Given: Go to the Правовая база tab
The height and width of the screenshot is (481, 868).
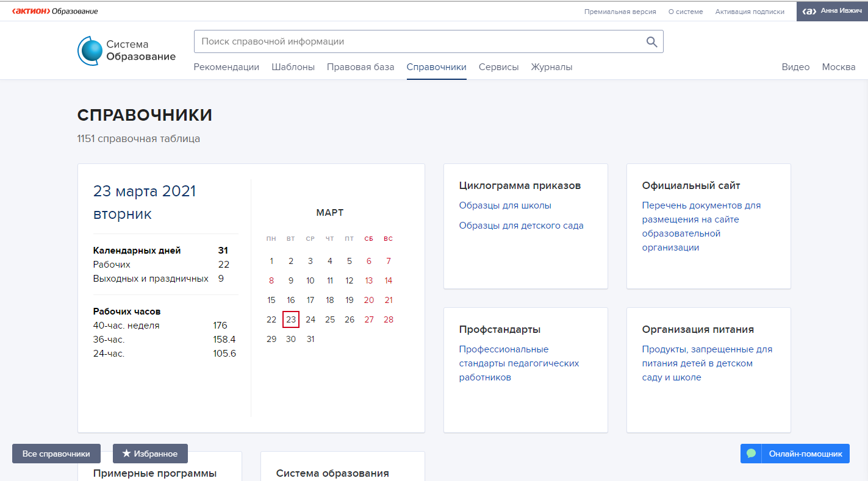Looking at the screenshot, I should coord(360,67).
